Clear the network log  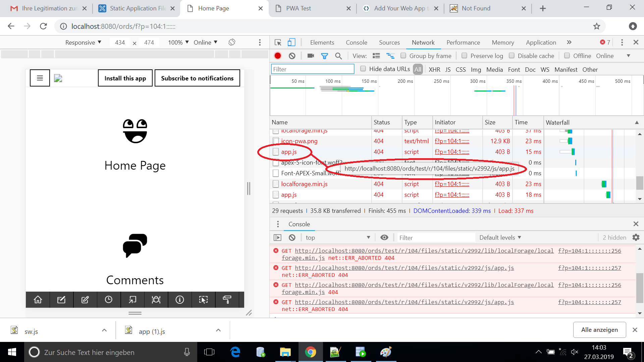coord(292,56)
